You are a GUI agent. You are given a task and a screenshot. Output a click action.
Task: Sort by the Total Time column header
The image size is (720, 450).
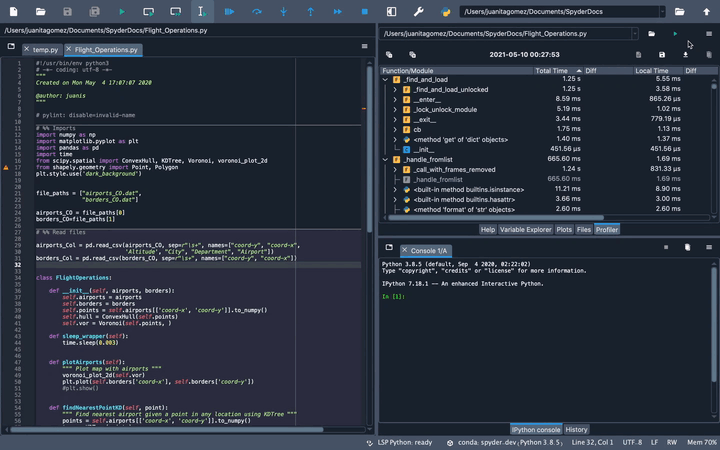pos(558,71)
